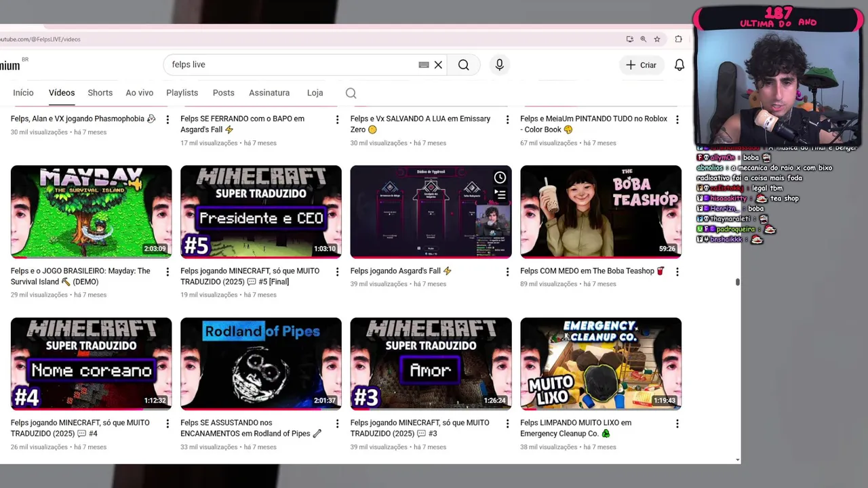Image resolution: width=868 pixels, height=488 pixels.
Task: Play the Boba Teashop thumbnail
Action: click(x=601, y=211)
